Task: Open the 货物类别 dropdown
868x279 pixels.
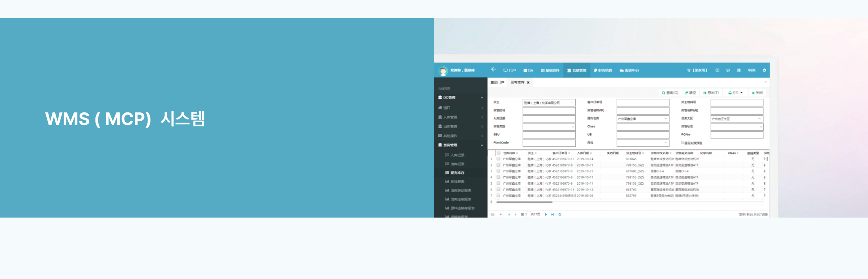Action: 573,127
